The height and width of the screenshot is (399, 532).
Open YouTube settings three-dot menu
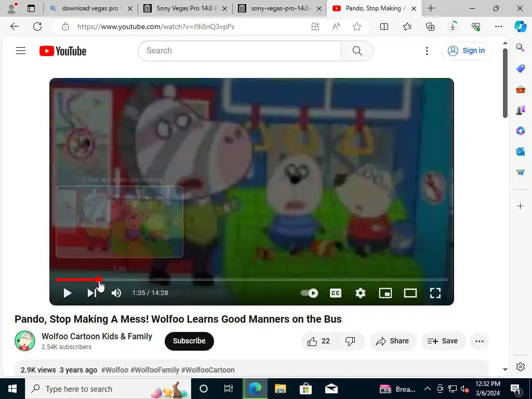point(427,51)
